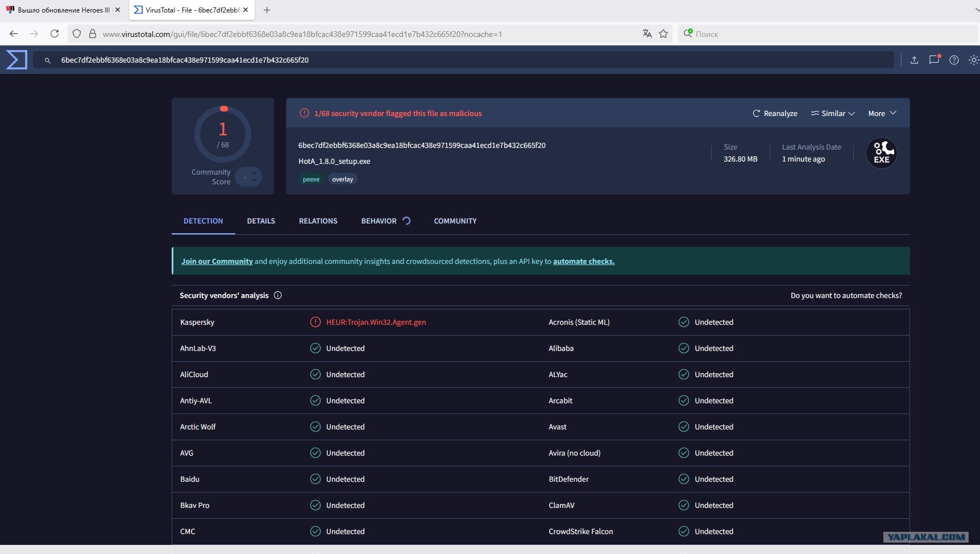The width and height of the screenshot is (980, 554).
Task: Reload the page with refresh icon
Action: pyautogui.click(x=55, y=34)
